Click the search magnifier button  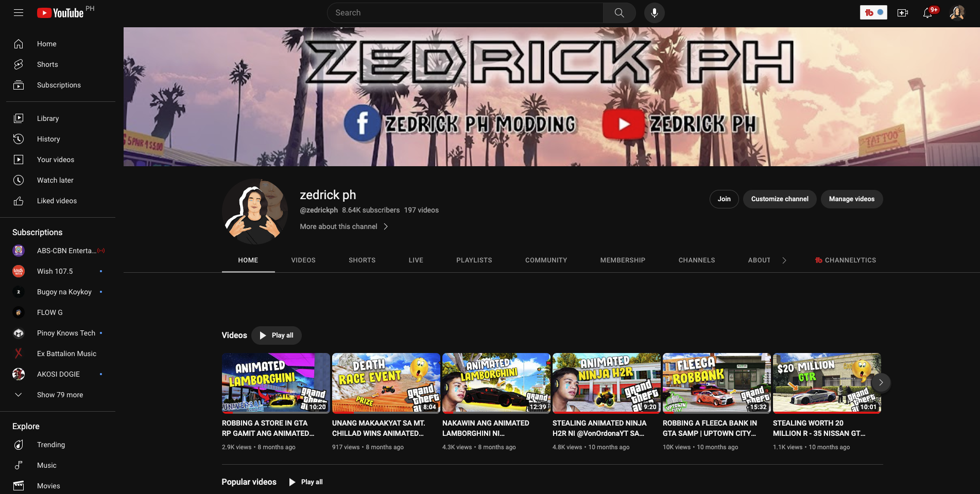pos(619,13)
